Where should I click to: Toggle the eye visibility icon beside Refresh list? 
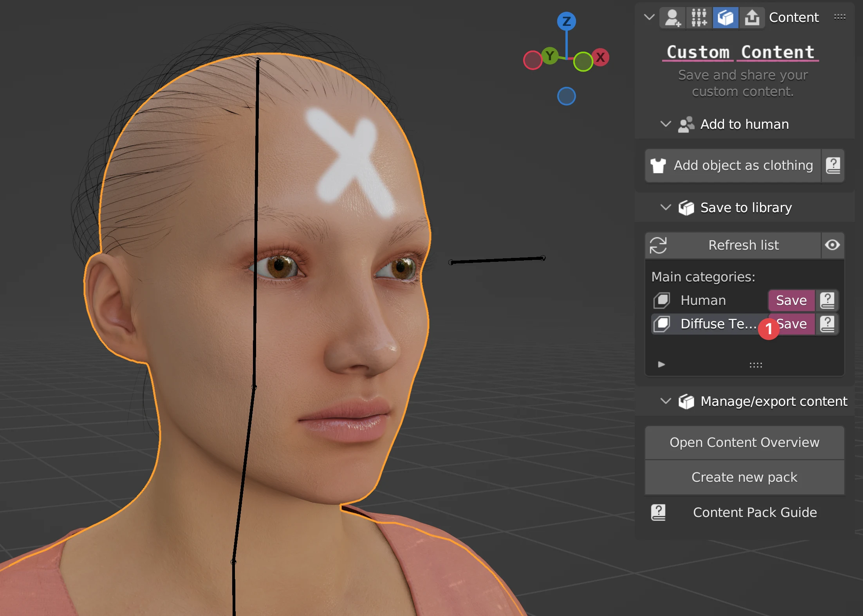click(832, 245)
